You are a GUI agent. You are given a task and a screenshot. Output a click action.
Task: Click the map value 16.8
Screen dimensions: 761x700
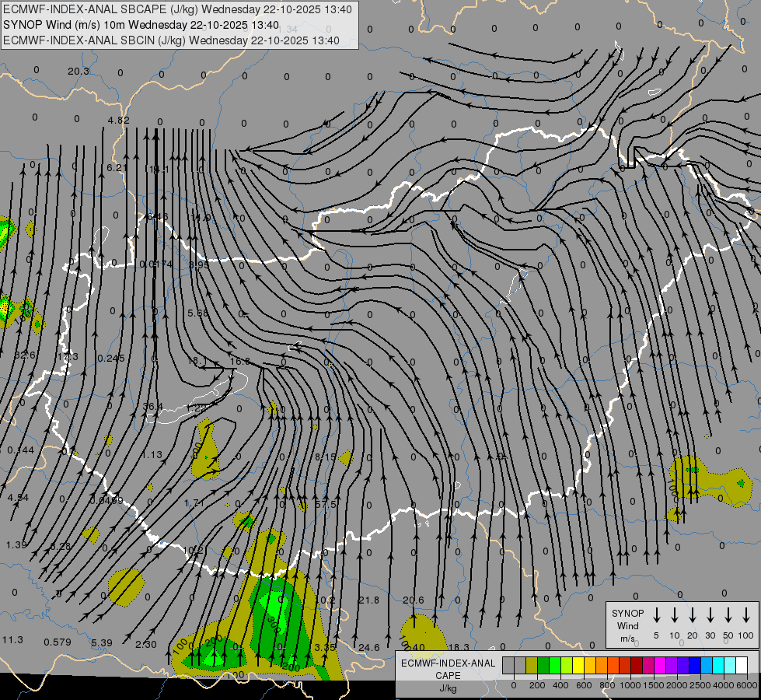coord(239,361)
